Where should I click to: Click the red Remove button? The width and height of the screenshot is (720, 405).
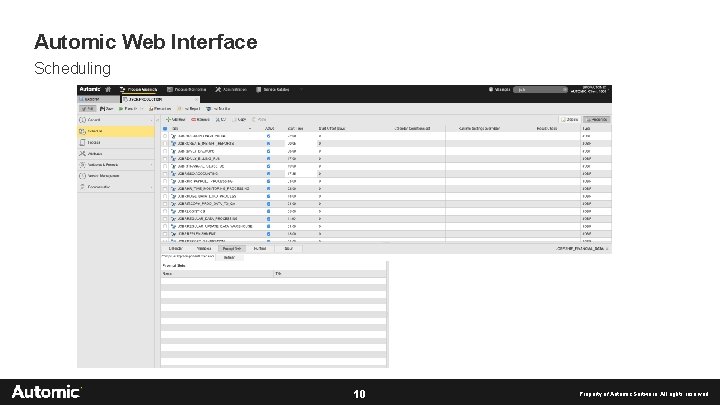pyautogui.click(x=200, y=119)
